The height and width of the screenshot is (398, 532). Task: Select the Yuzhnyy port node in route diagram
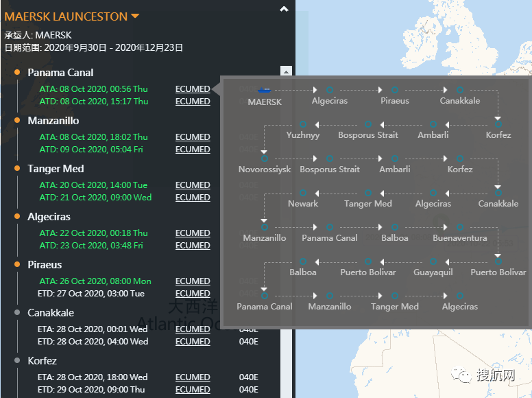(303, 124)
